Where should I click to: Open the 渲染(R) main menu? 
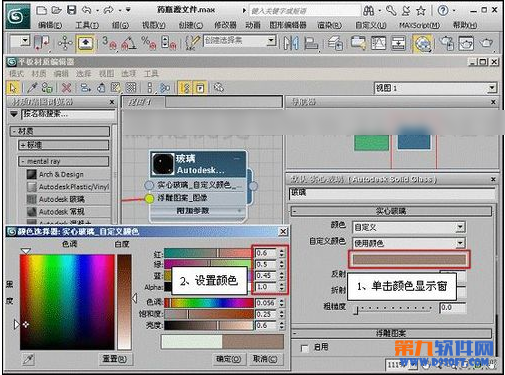329,25
